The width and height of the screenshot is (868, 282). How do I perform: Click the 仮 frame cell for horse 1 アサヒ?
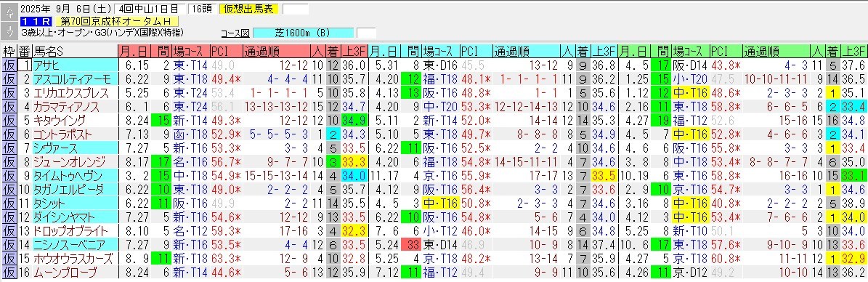tap(9, 65)
